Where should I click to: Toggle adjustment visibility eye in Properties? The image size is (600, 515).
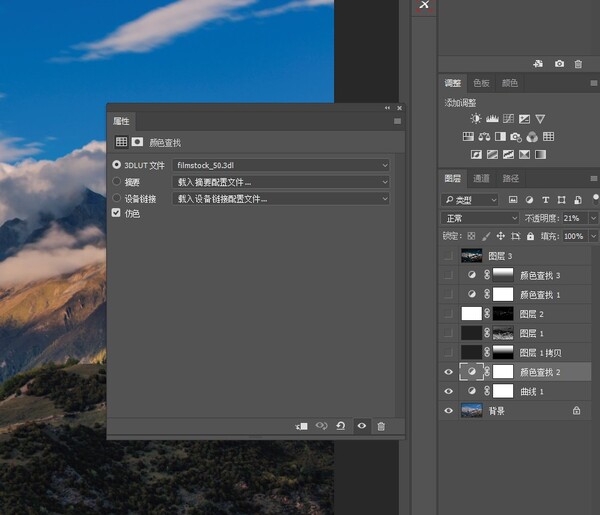click(362, 426)
